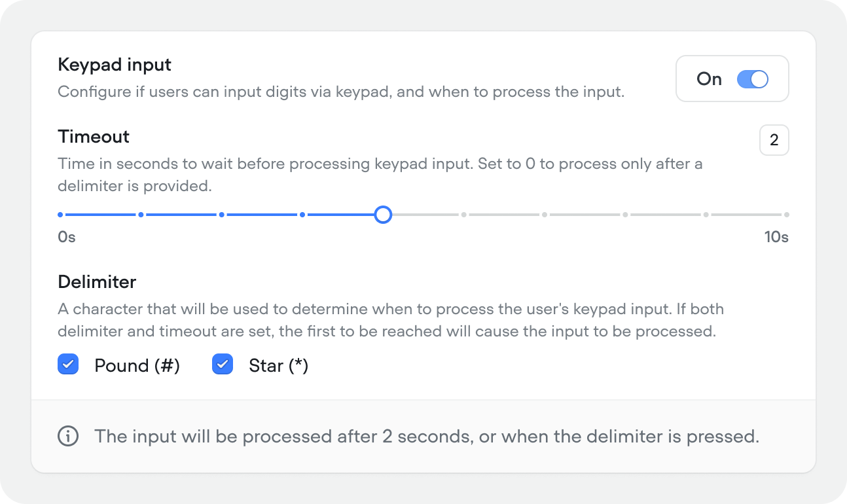Select the slider dot at 0s
Viewport: 847px width, 504px height.
click(x=60, y=214)
